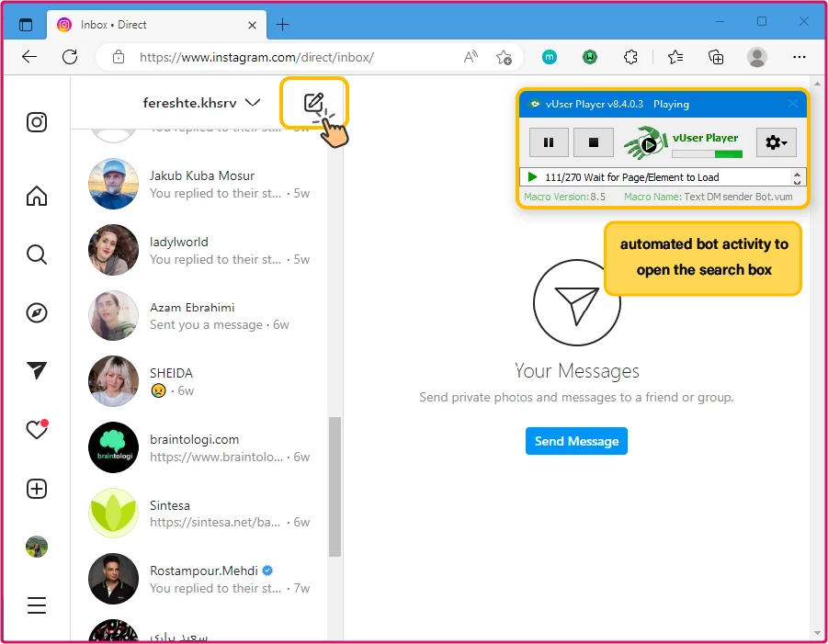Go to Instagram Home icon

pyautogui.click(x=37, y=196)
